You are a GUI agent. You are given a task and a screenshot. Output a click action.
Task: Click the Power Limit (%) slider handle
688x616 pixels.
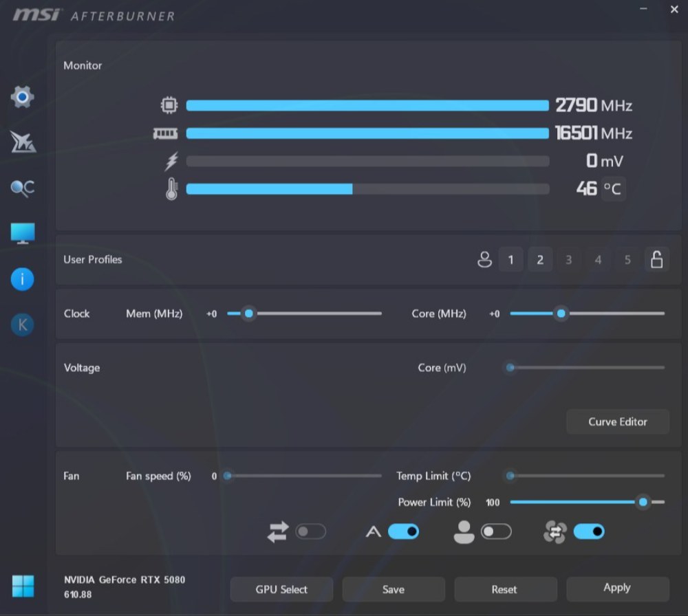[x=643, y=502]
